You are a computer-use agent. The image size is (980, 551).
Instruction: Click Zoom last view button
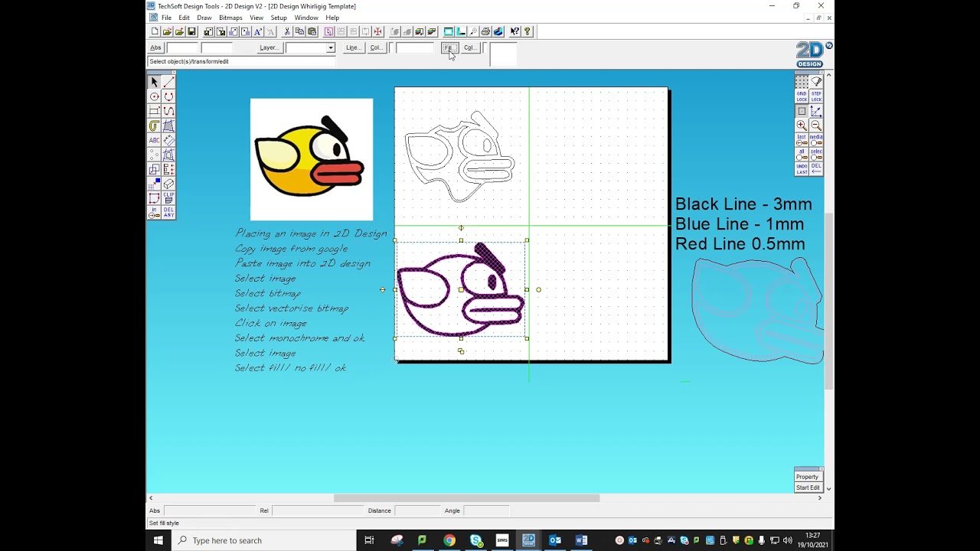click(x=802, y=140)
